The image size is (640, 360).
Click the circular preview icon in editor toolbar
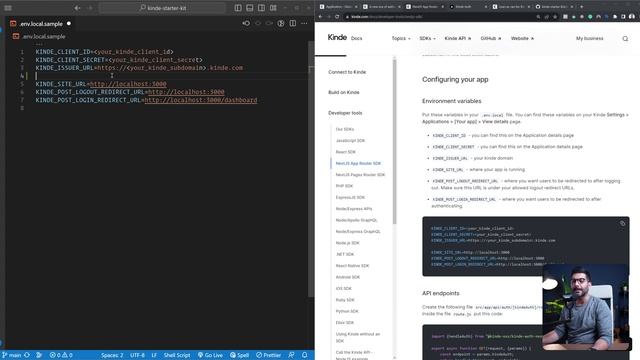pyautogui.click(x=281, y=24)
